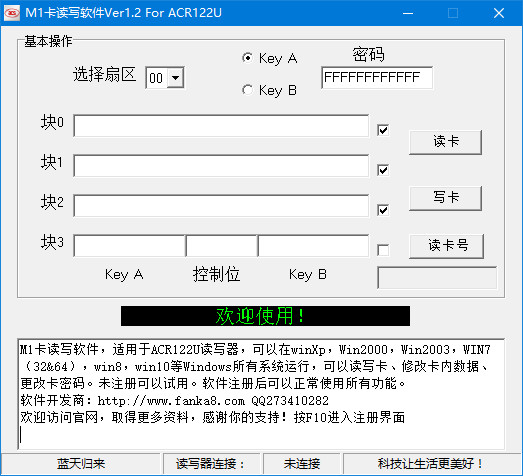Click inside the software description text box
The height and width of the screenshot is (476, 523).
(261, 394)
